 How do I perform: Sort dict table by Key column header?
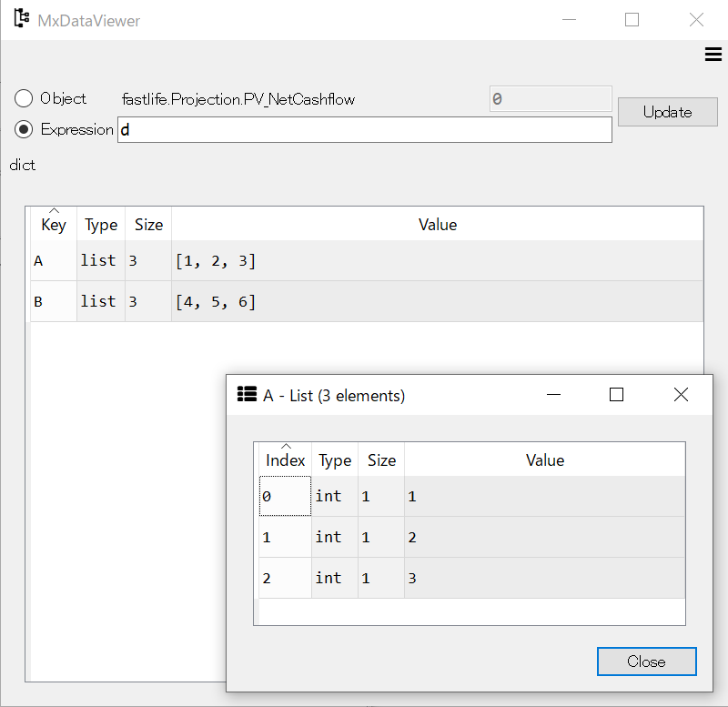(54, 225)
